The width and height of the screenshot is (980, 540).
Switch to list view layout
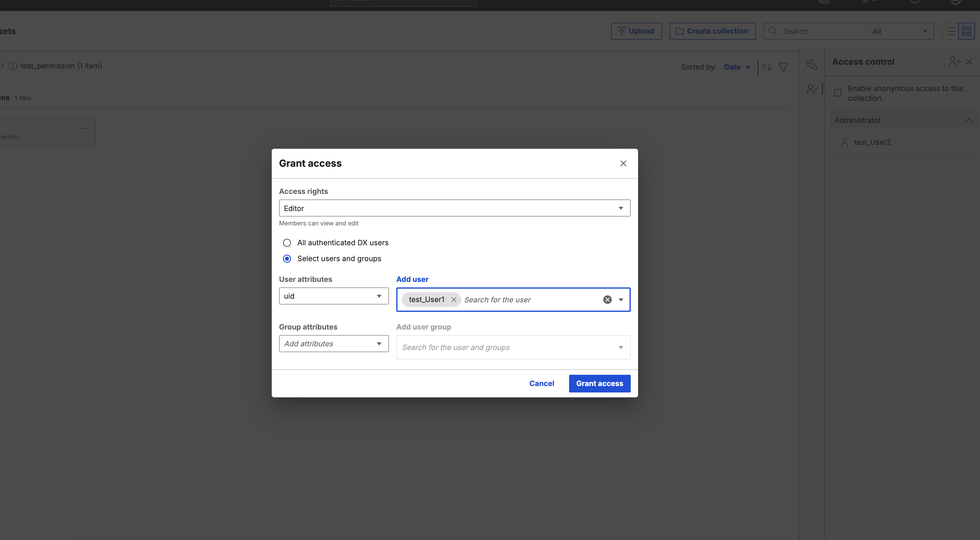tap(950, 31)
